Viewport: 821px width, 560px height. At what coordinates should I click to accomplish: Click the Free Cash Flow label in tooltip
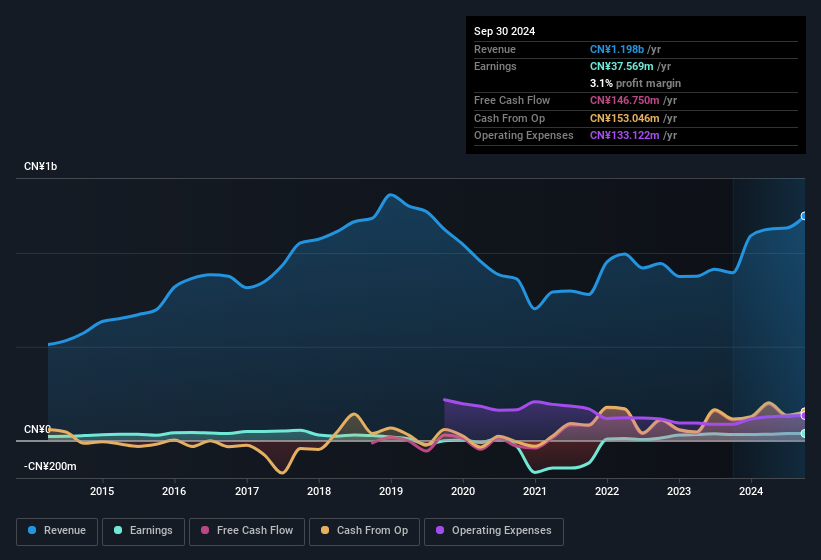coord(512,100)
